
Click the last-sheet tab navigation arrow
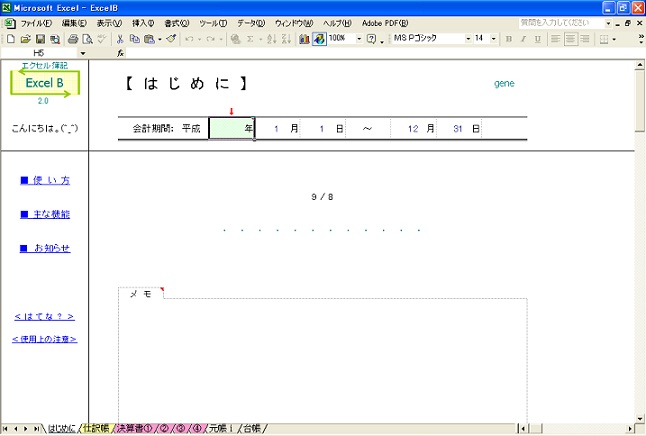point(36,429)
